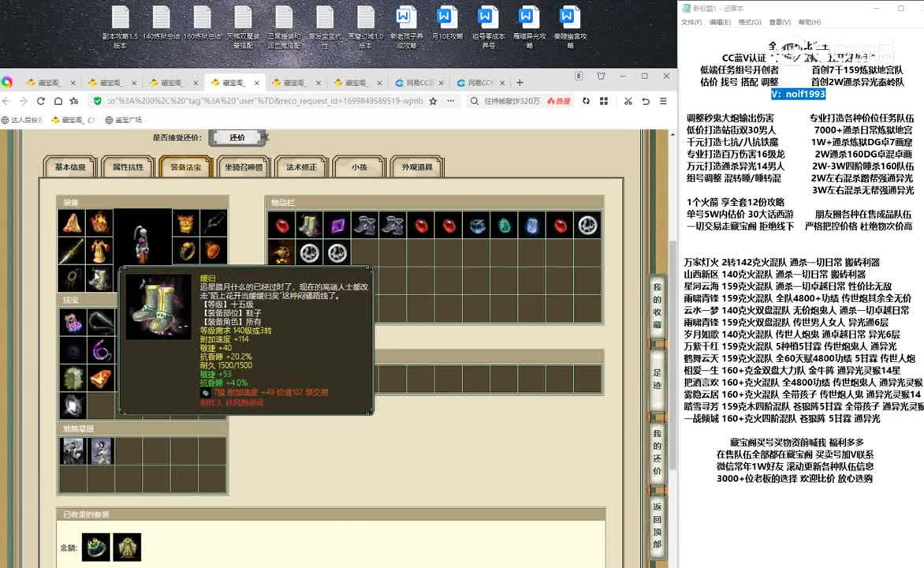Open the 秦陵幽宫攻略 desktop document
This screenshot has height=568, width=924.
pos(570,27)
